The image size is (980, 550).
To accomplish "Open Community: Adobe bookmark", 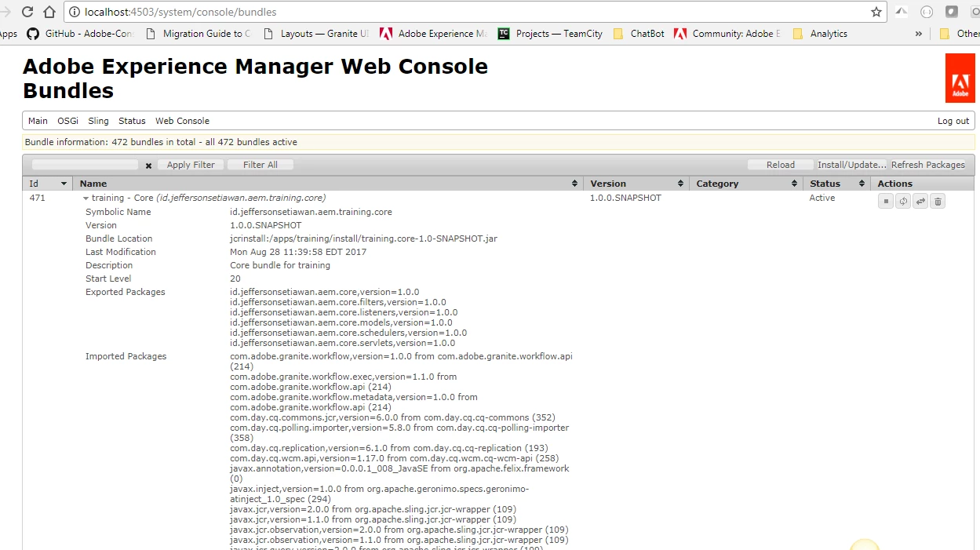I will click(x=727, y=34).
